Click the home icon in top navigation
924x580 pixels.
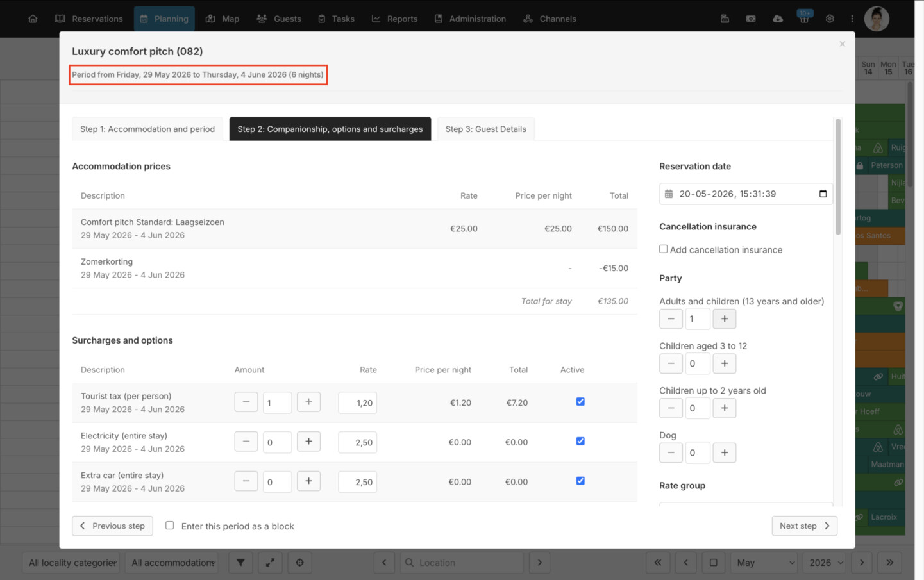coord(33,19)
